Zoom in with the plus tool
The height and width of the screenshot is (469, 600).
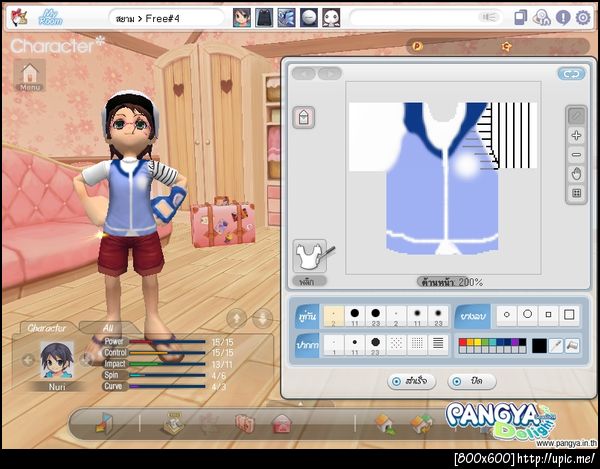[x=576, y=135]
